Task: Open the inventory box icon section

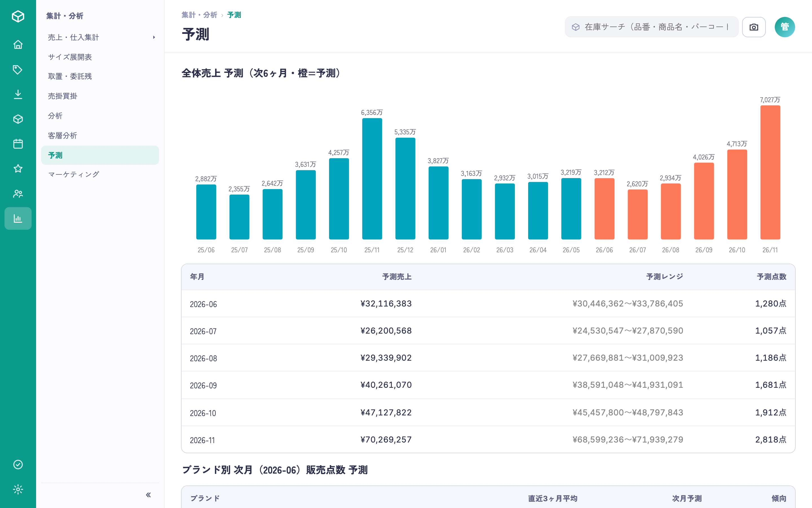Action: click(x=18, y=119)
